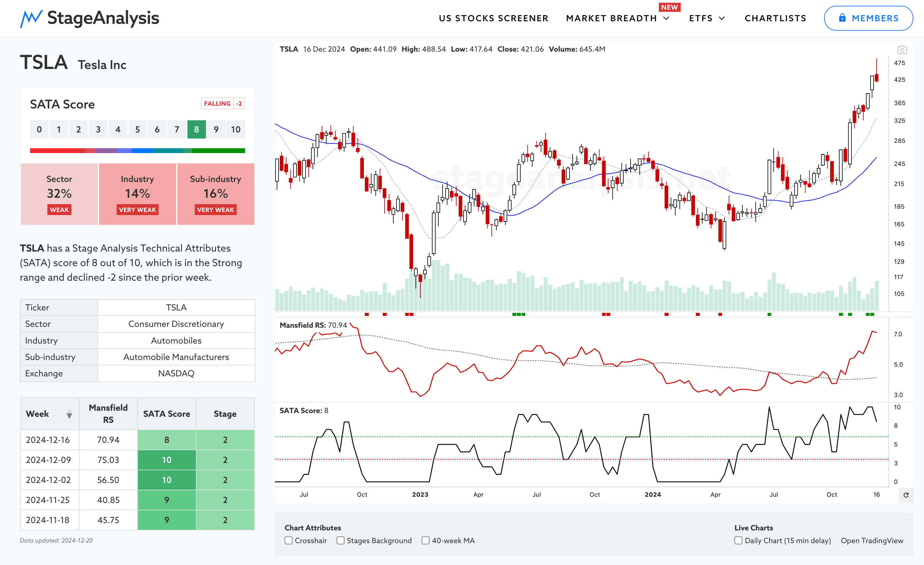Click Data updated: 2024-12-20 note

point(56,540)
